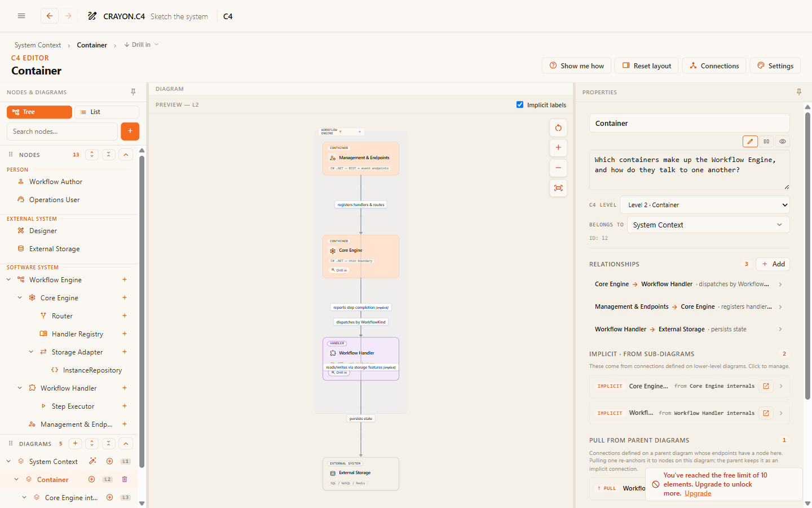Open the Drill in breadcrumb dropdown

pyautogui.click(x=142, y=45)
